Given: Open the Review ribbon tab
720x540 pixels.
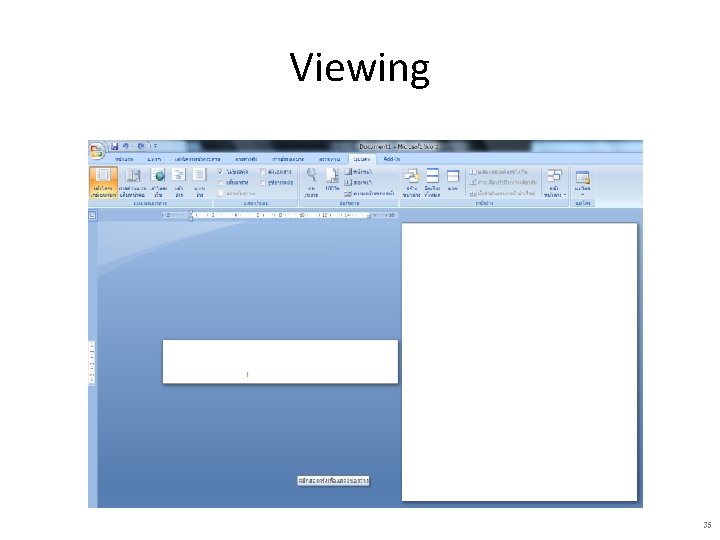Looking at the screenshot, I should 329,159.
